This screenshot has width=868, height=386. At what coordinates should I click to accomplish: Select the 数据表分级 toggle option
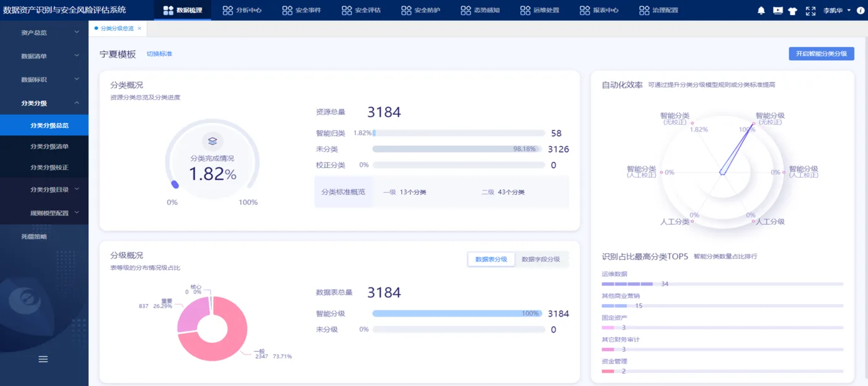491,259
